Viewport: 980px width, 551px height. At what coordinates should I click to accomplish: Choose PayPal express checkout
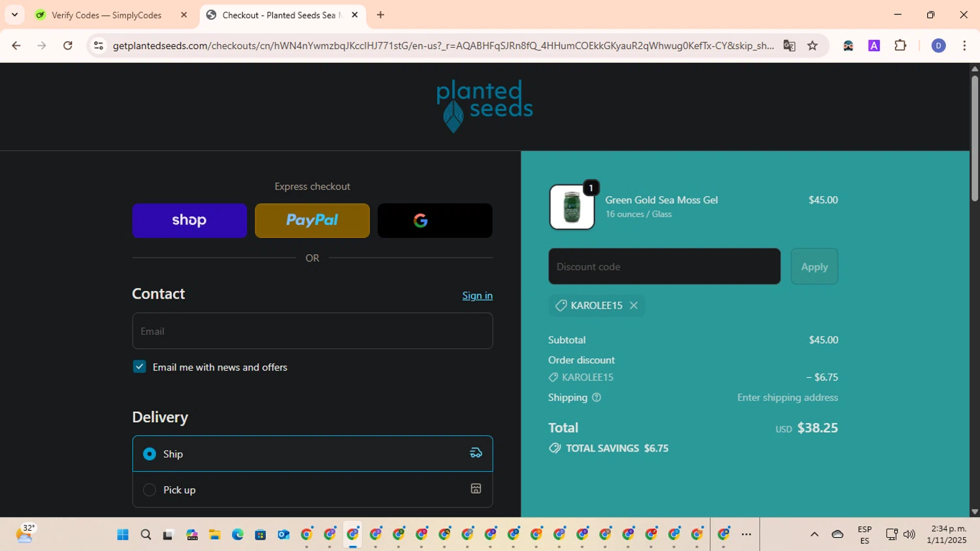coord(312,220)
